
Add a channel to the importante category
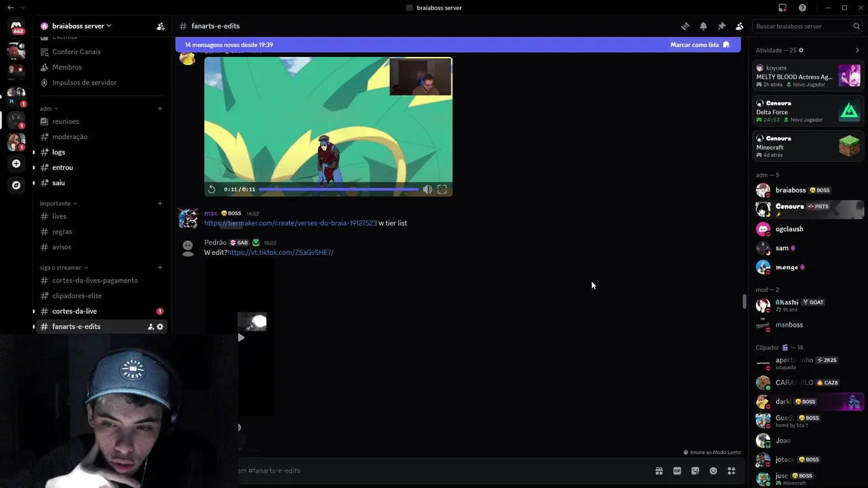tap(160, 203)
